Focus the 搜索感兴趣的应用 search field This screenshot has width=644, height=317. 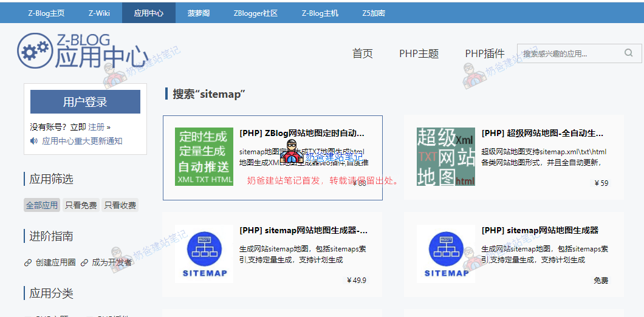tap(568, 53)
